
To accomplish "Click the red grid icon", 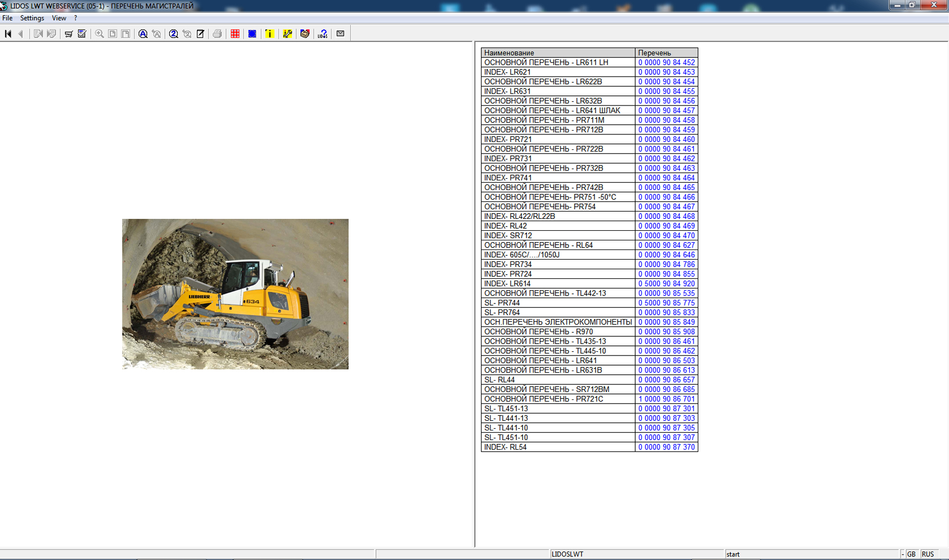I will pos(235,34).
